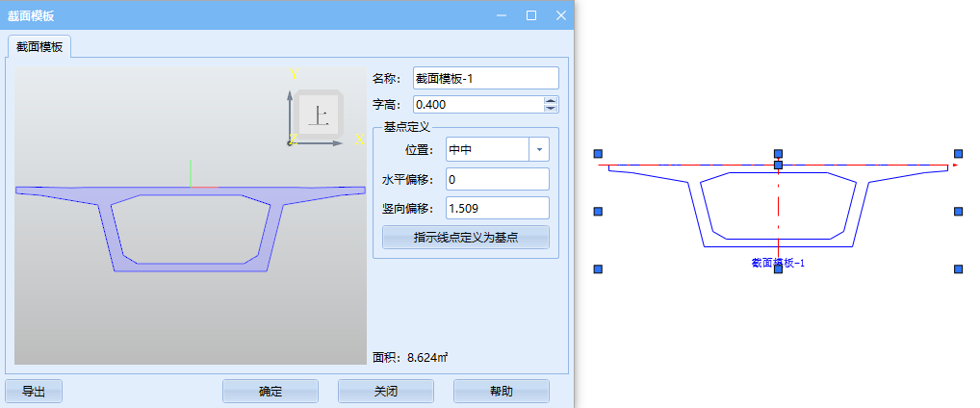Click the 帮助 button
Screen dimensions: 980x408
click(502, 391)
